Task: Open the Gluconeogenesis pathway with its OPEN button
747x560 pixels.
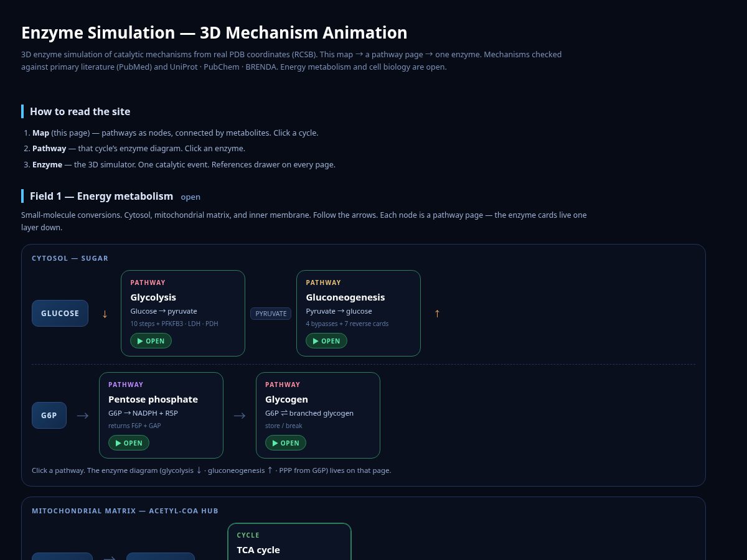Action: [326, 341]
